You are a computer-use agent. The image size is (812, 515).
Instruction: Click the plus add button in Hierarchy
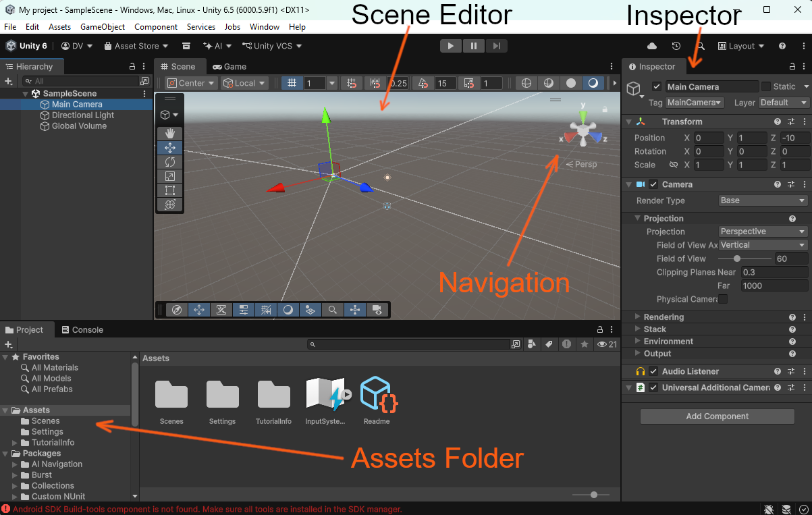(x=9, y=81)
